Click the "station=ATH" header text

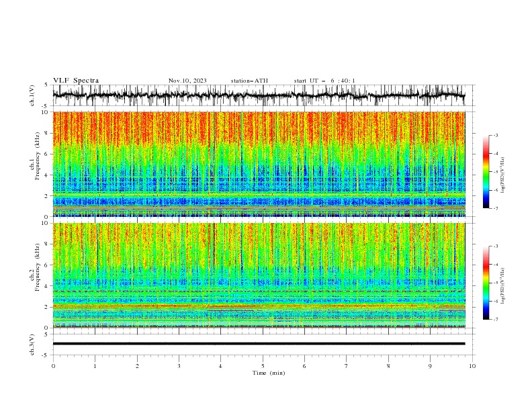click(249, 81)
